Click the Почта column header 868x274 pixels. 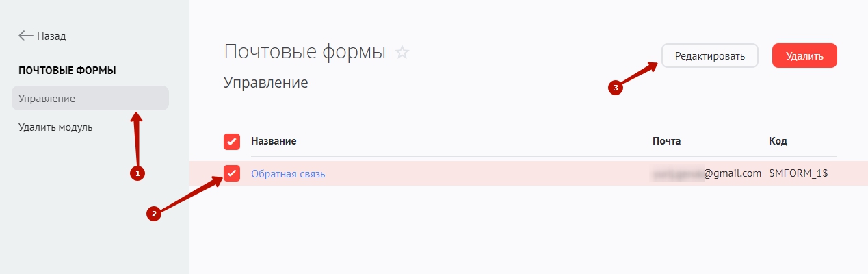click(666, 141)
